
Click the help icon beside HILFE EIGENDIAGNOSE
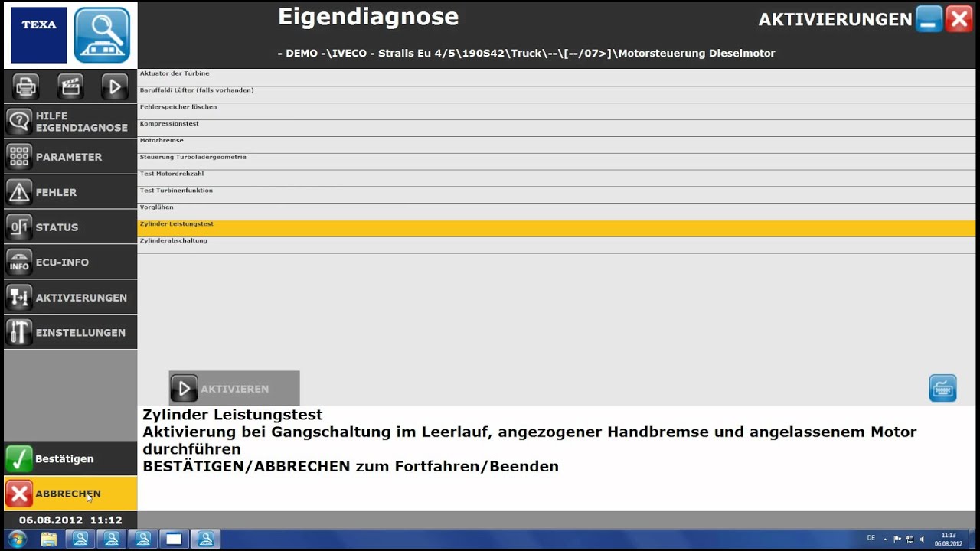19,122
